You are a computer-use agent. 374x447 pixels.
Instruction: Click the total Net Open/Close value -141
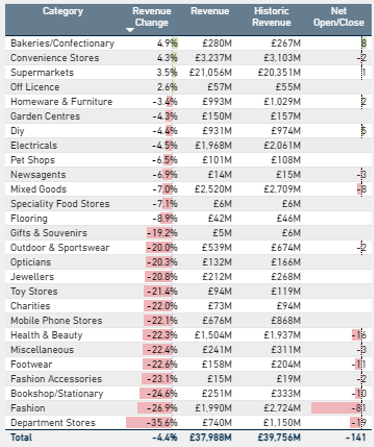(356, 437)
